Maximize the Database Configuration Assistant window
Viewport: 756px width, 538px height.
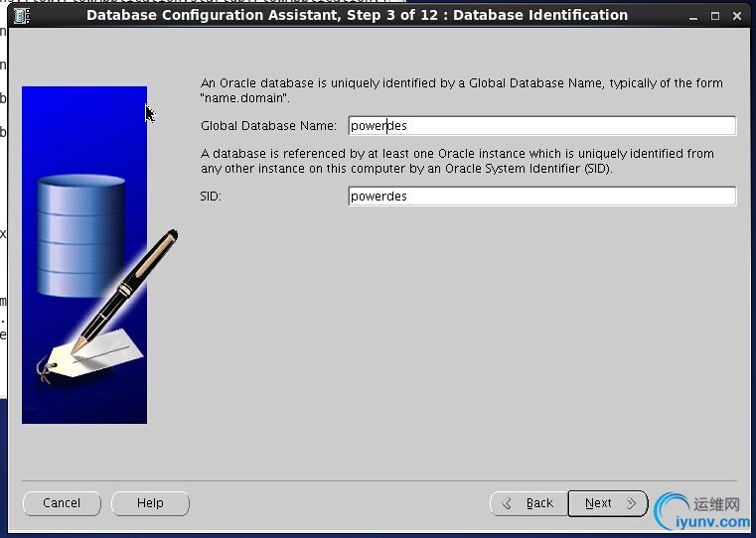click(715, 16)
